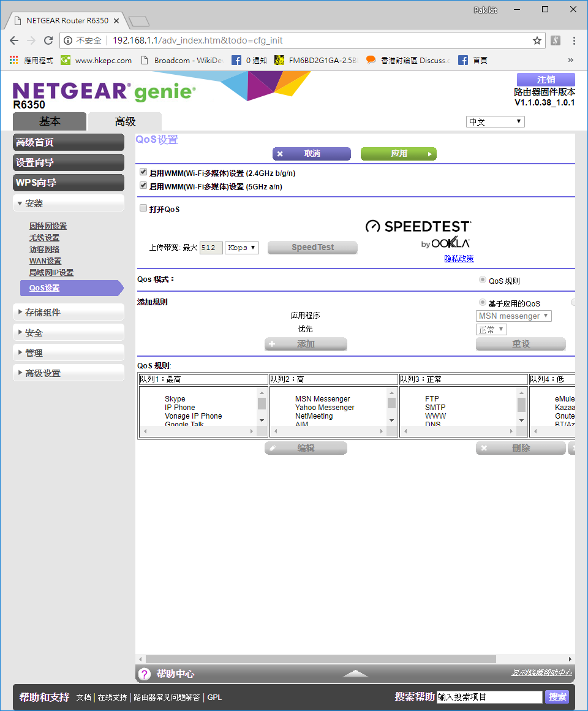Go back with the browser back arrow

tap(14, 40)
